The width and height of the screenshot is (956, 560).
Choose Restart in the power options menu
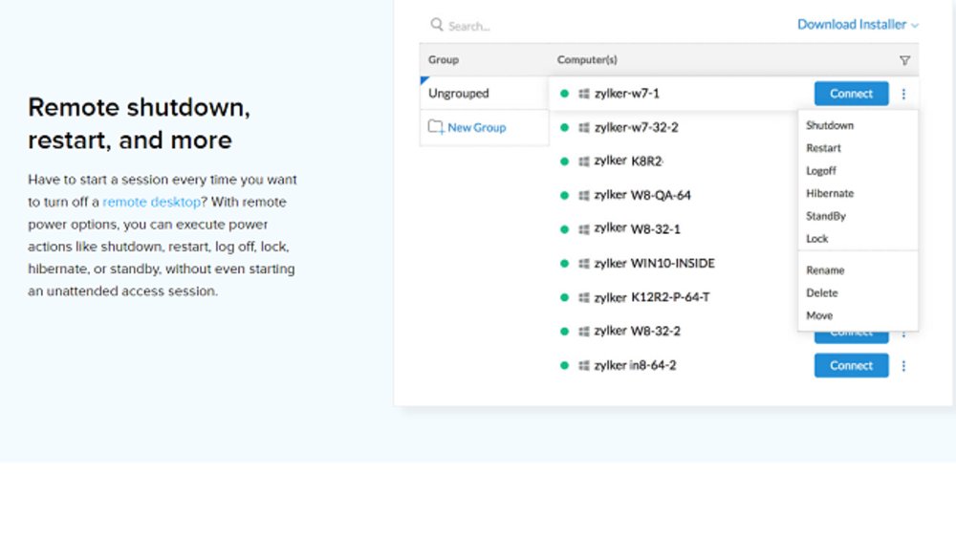coord(823,148)
